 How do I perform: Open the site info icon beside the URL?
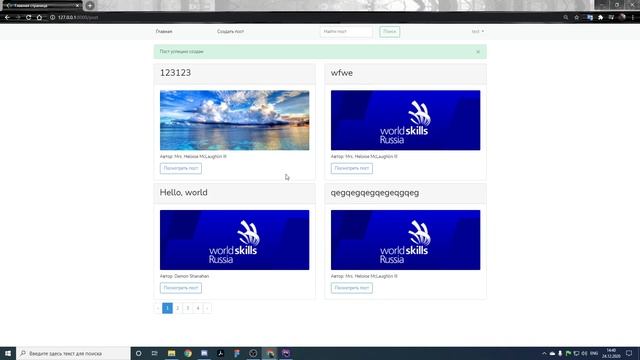(x=52, y=18)
